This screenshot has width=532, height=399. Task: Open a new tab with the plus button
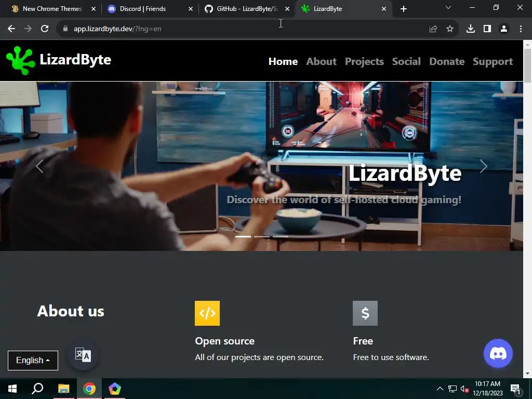click(403, 9)
